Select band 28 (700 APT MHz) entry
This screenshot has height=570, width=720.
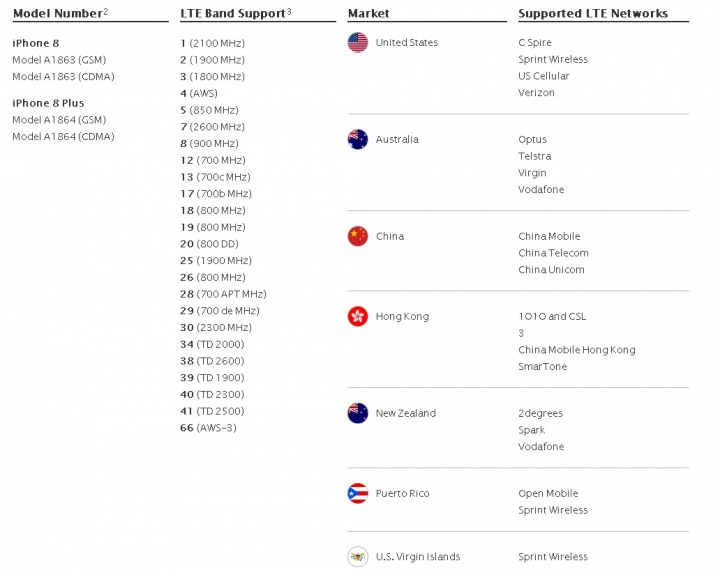pos(223,294)
